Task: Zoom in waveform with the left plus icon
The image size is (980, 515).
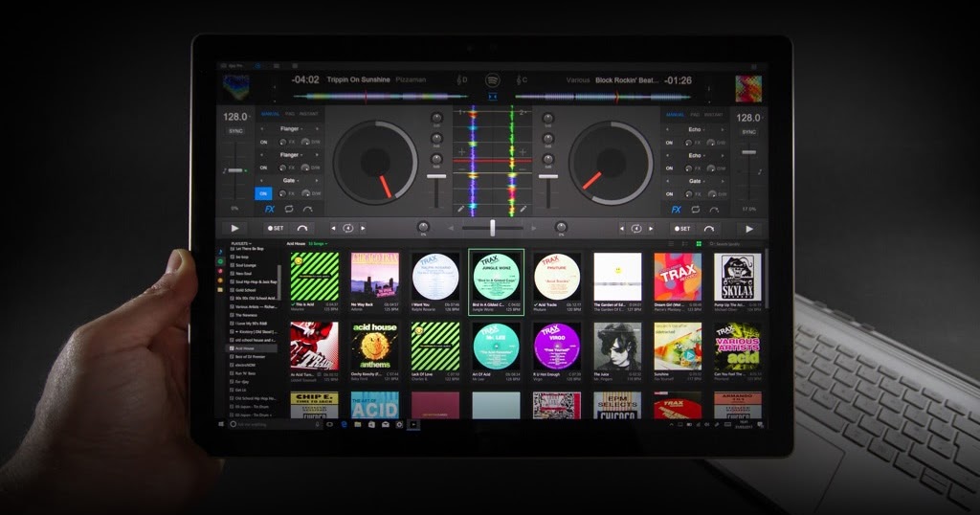Action: click(x=462, y=152)
